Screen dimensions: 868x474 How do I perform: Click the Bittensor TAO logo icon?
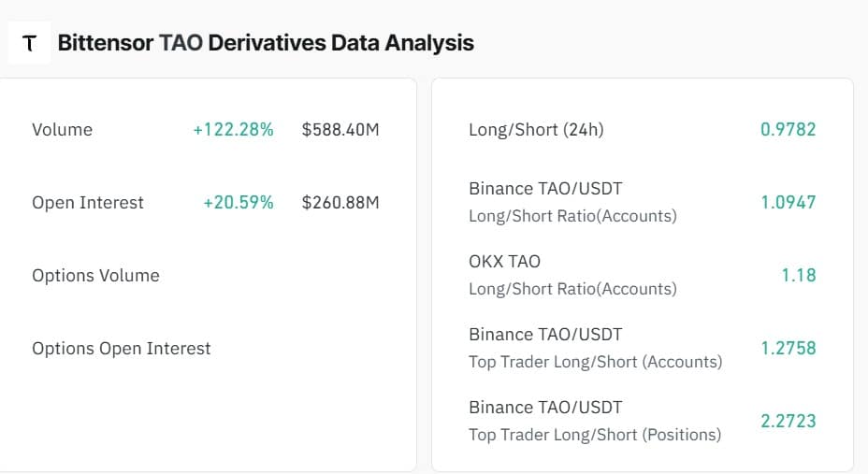coord(29,43)
